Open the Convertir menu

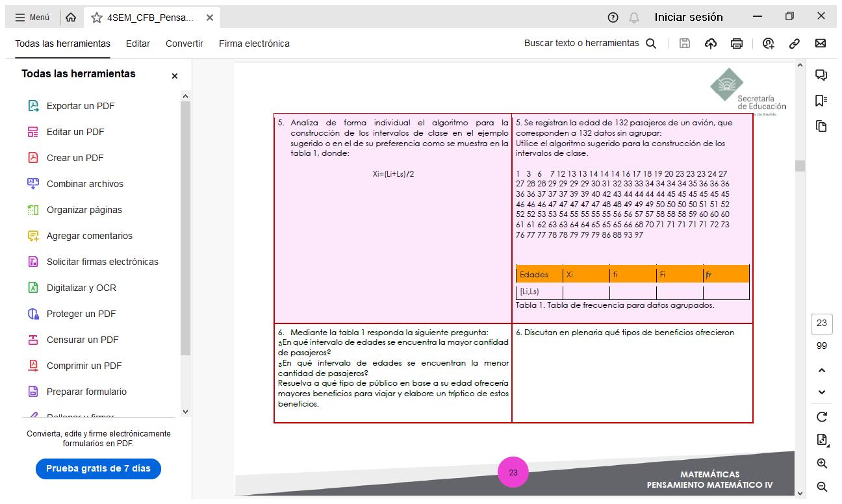pos(185,44)
